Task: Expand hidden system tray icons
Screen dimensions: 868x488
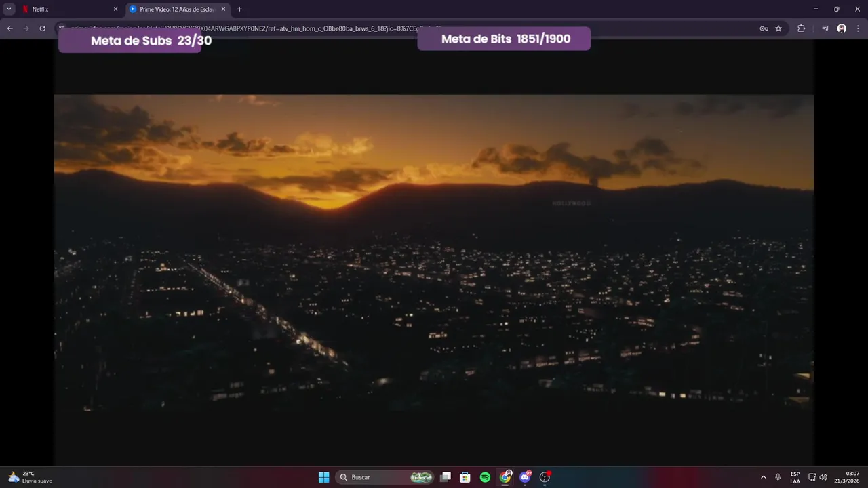Action: click(x=764, y=477)
